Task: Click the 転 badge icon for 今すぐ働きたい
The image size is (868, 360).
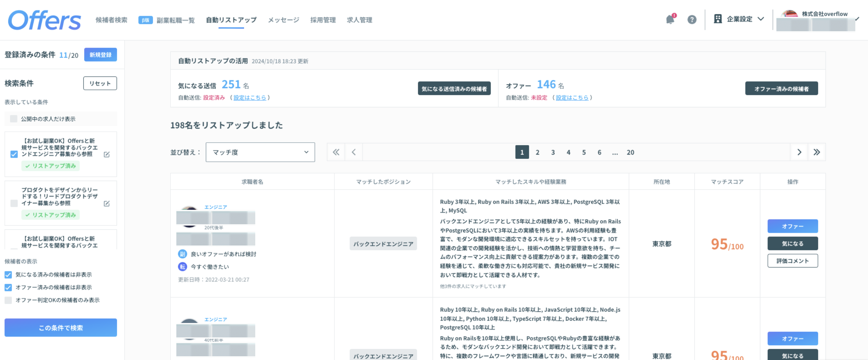Action: [182, 267]
